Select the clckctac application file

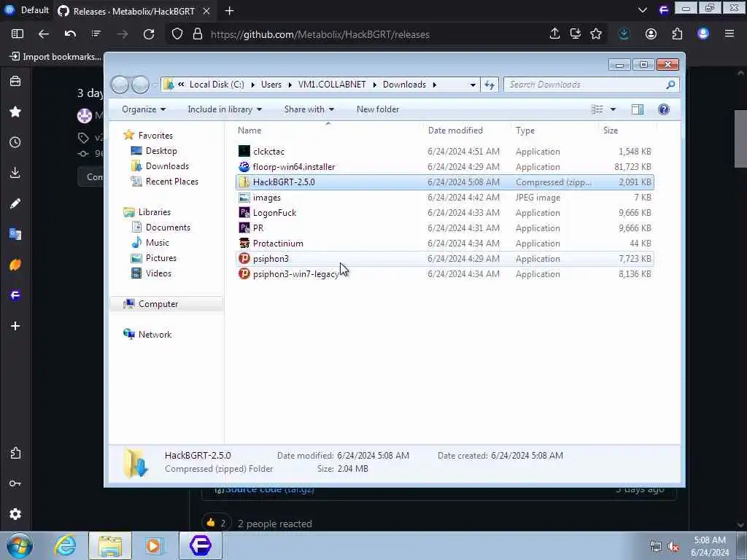[444, 152]
